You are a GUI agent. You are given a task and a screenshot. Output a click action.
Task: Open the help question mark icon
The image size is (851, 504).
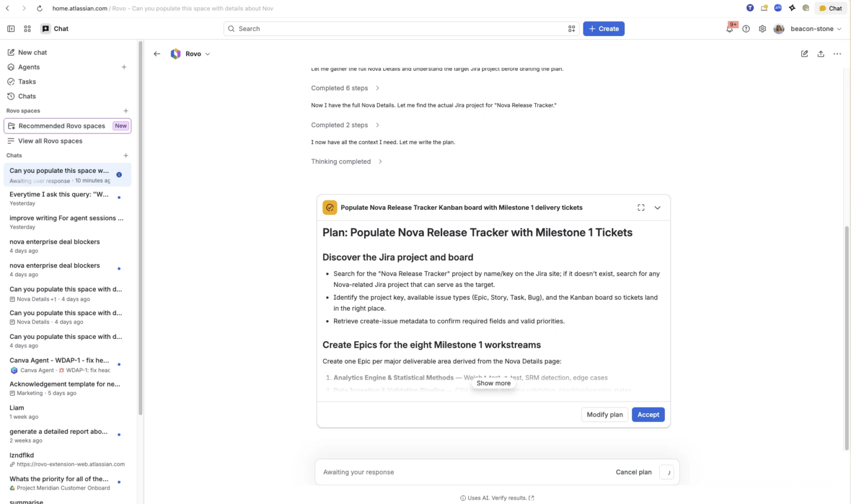[x=746, y=29]
